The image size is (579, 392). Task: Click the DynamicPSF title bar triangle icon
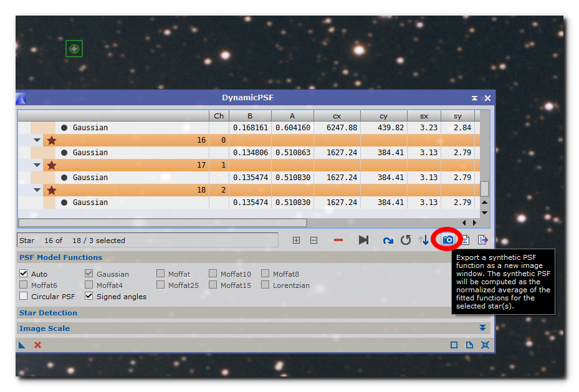coord(21,98)
